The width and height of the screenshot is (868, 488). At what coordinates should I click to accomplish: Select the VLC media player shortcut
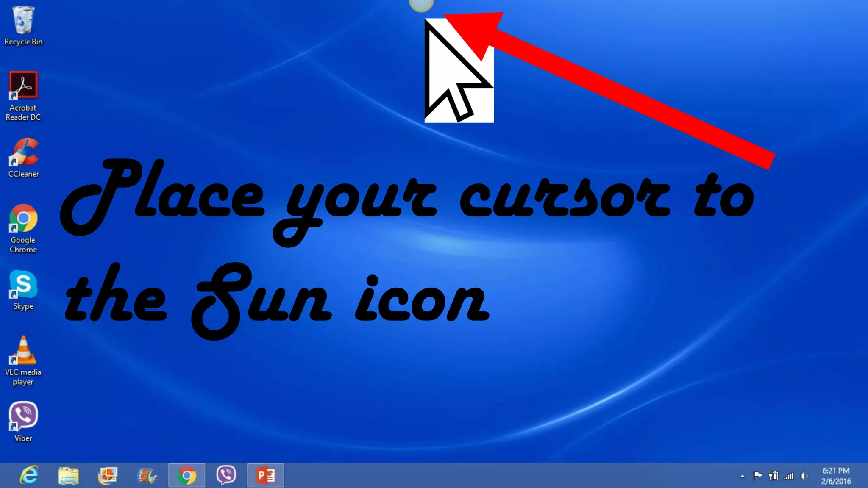click(23, 361)
